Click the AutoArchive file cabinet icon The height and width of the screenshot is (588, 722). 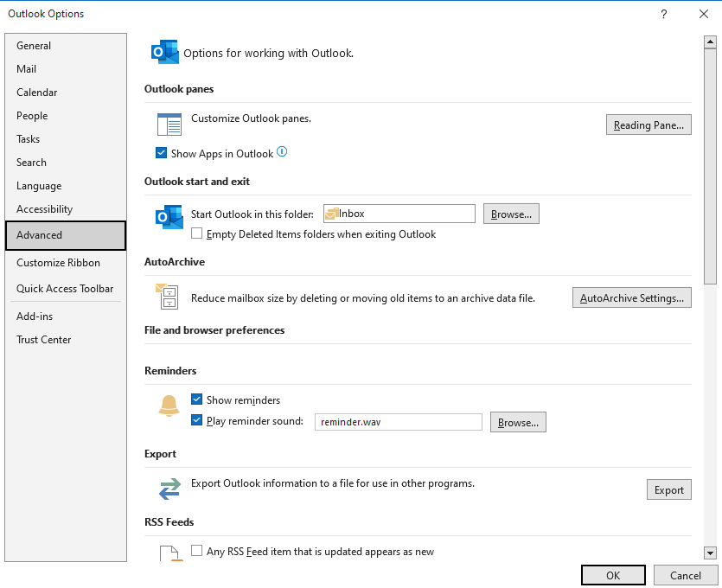coord(167,297)
